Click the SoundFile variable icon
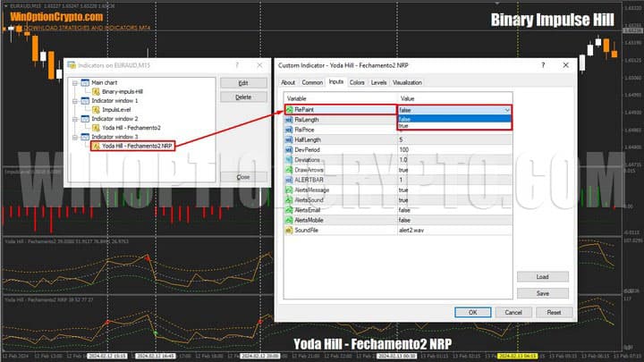The height and width of the screenshot is (362, 644). [x=289, y=231]
